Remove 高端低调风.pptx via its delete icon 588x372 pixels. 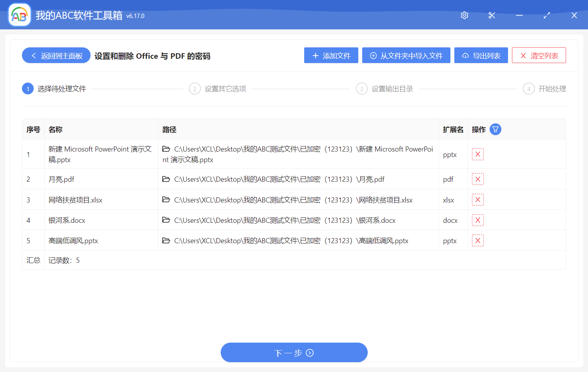point(477,240)
